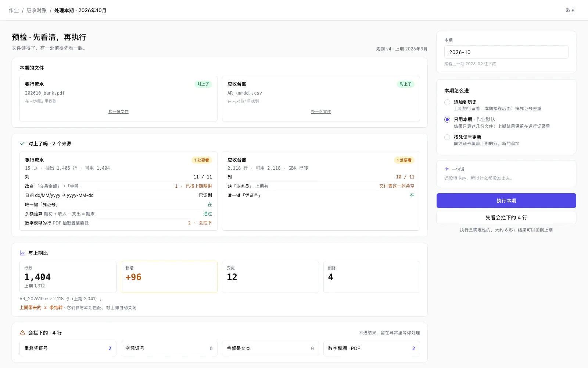Click the 1 处要看 badge on 应收台账
This screenshot has height=368, width=588.
[404, 160]
